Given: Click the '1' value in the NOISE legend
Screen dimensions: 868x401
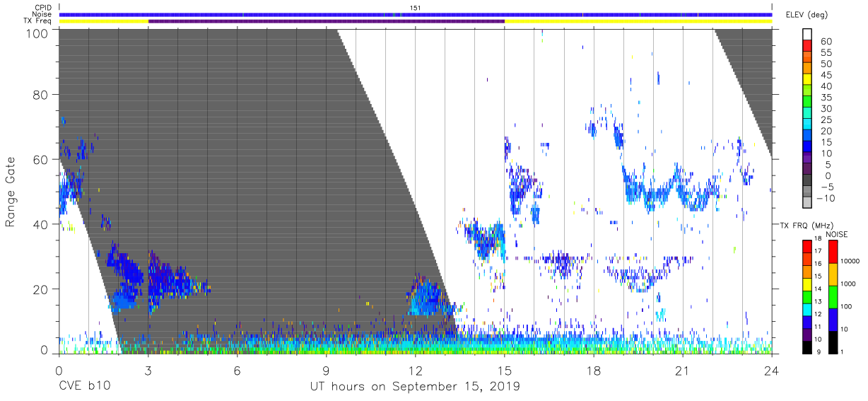Looking at the screenshot, I should tap(842, 351).
